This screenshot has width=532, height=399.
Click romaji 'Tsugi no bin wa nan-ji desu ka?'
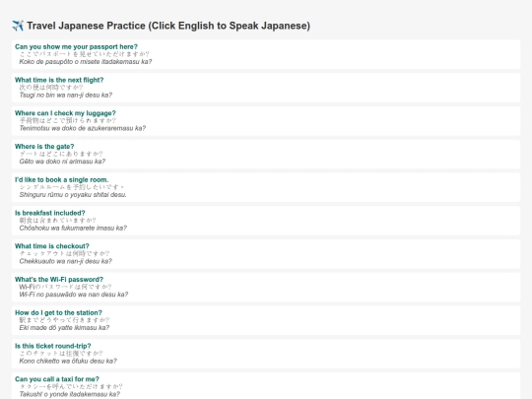65,95
